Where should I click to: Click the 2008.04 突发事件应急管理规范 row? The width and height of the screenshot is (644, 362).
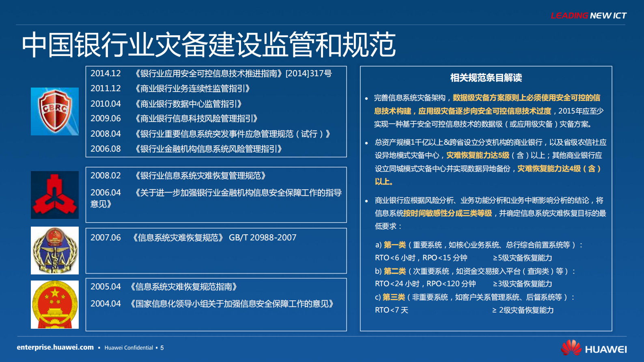pyautogui.click(x=211, y=134)
